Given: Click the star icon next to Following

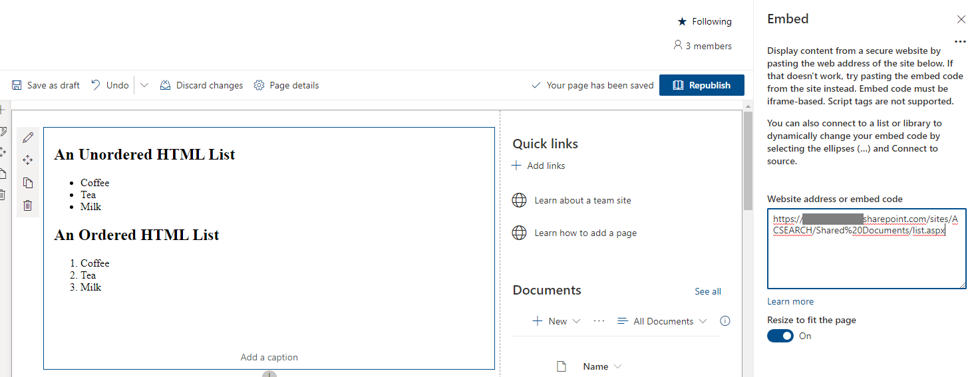Looking at the screenshot, I should [682, 21].
